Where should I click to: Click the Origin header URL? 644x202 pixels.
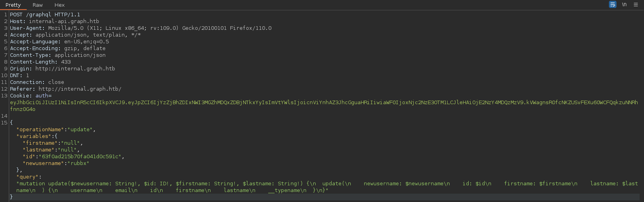(x=75, y=69)
